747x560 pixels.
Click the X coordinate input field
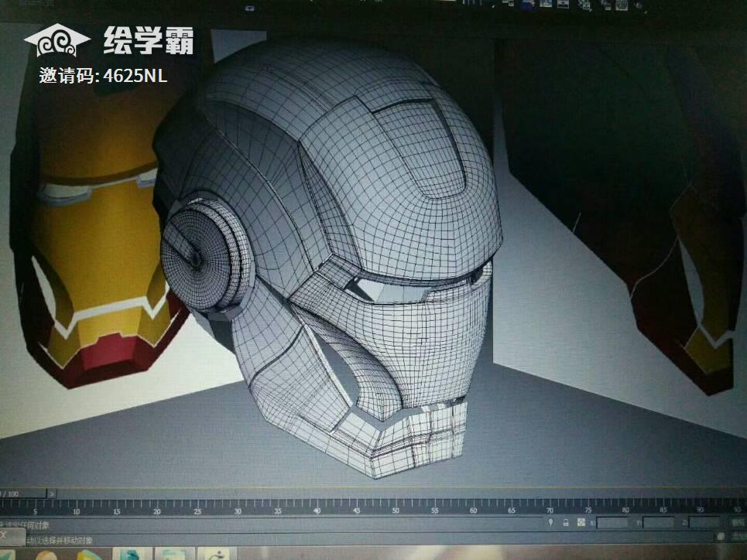pos(612,522)
